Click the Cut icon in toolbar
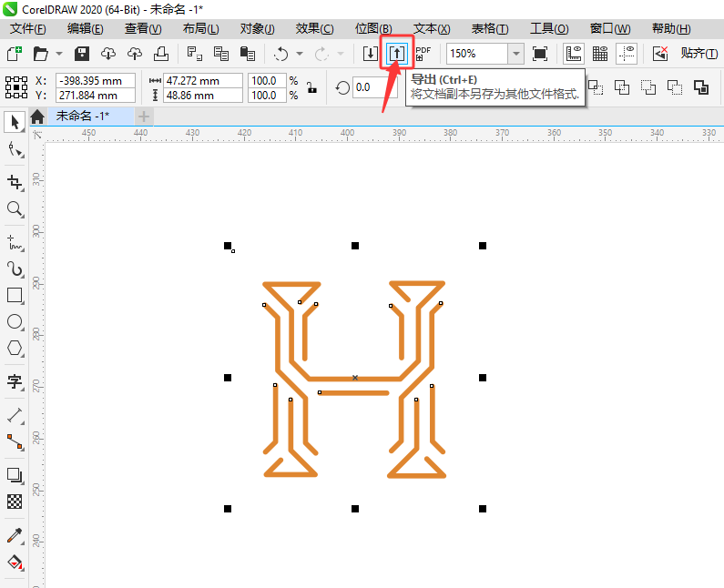 click(194, 54)
